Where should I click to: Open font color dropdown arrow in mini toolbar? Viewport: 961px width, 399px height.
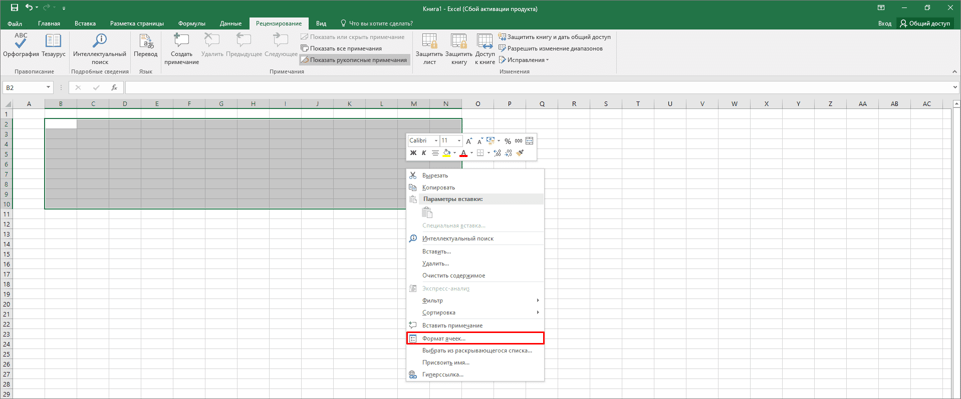click(x=471, y=153)
